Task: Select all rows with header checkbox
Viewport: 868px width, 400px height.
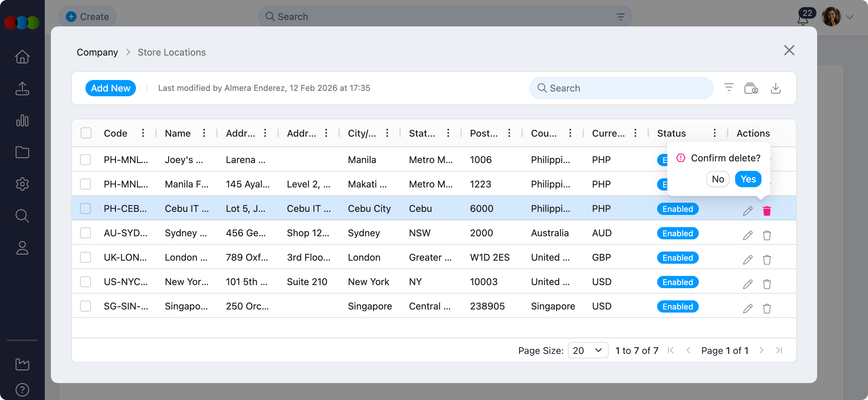Action: pos(86,133)
